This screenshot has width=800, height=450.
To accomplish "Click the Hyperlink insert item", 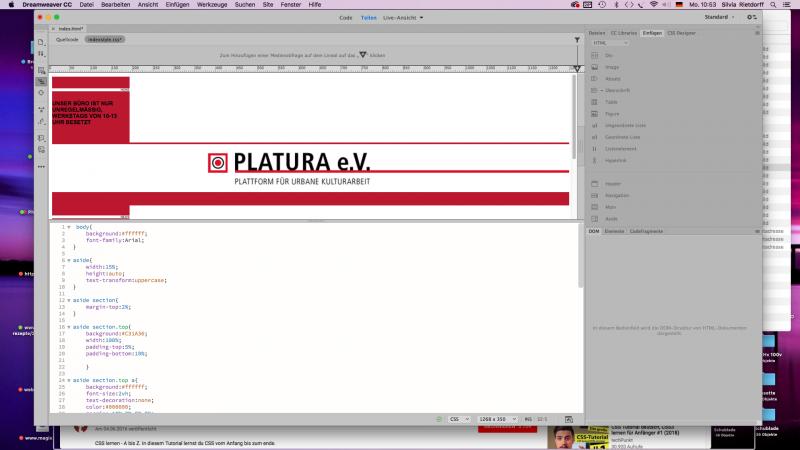I will point(615,160).
